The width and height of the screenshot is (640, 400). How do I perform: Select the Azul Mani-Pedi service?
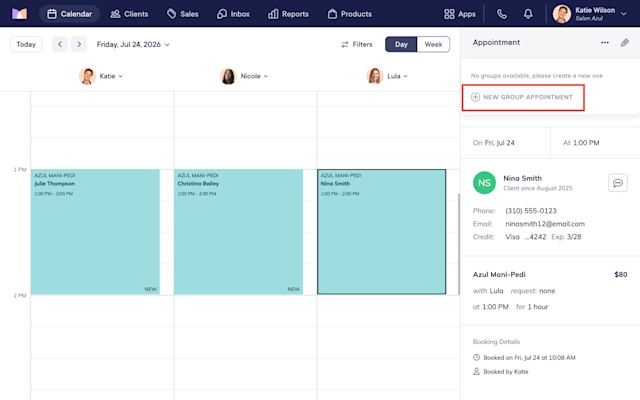[499, 274]
